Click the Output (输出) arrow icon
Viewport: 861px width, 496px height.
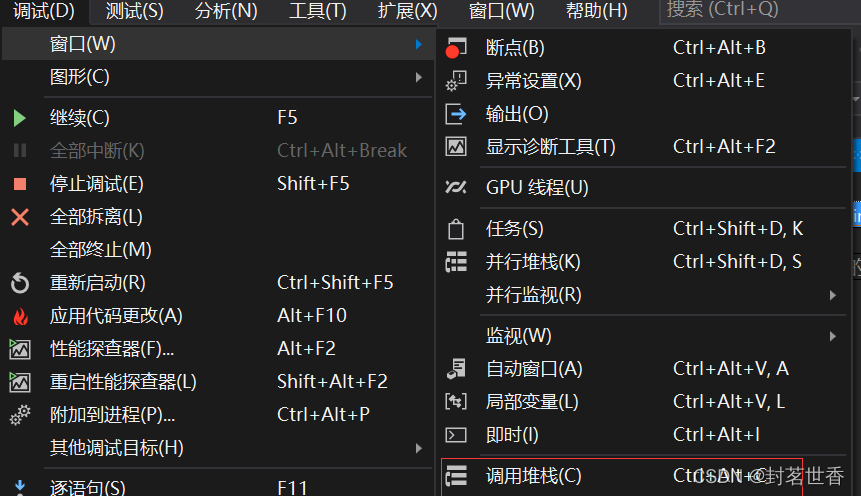click(x=456, y=114)
